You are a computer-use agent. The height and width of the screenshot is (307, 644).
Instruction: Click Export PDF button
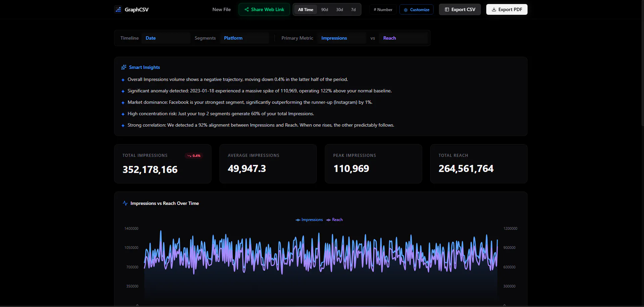tap(507, 9)
